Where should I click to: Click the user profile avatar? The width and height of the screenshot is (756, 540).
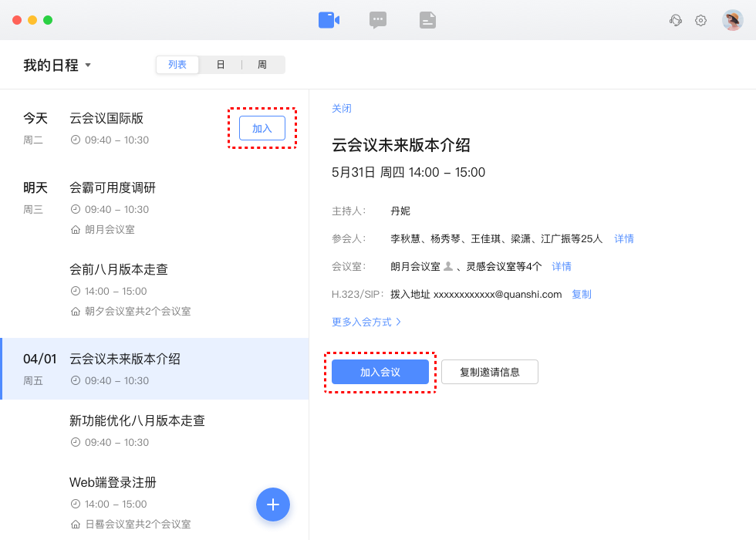coord(732,20)
